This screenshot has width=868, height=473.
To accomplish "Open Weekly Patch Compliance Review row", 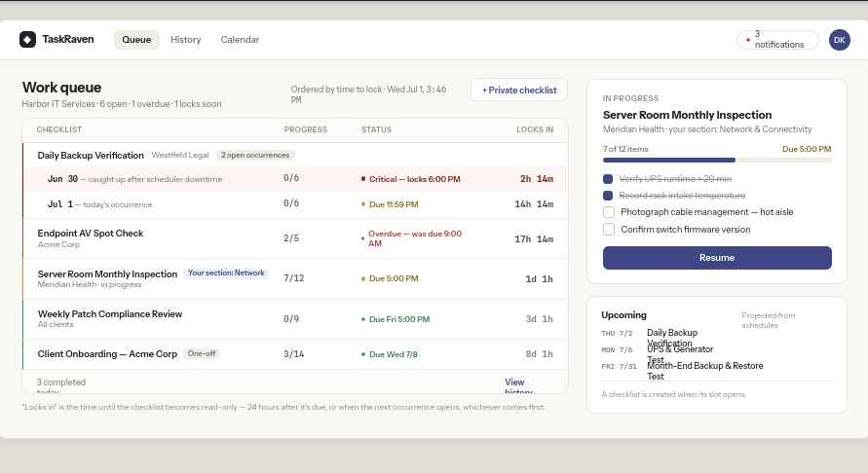I will click(x=295, y=318).
